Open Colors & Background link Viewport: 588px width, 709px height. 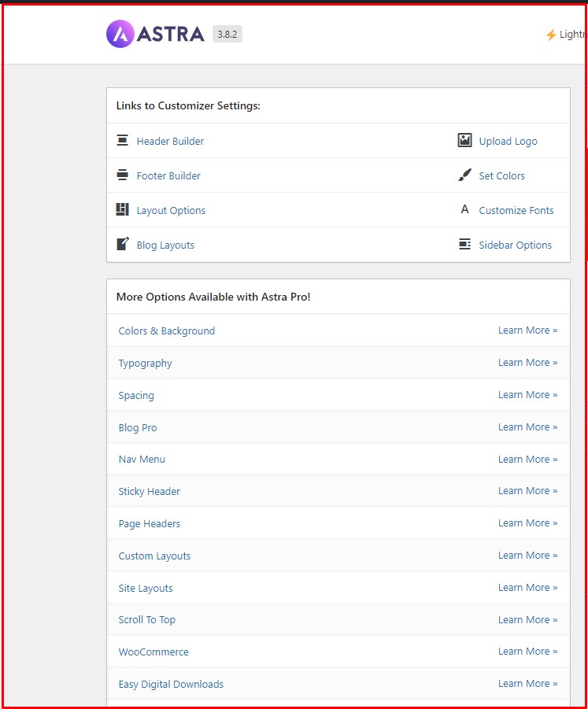pyautogui.click(x=166, y=331)
